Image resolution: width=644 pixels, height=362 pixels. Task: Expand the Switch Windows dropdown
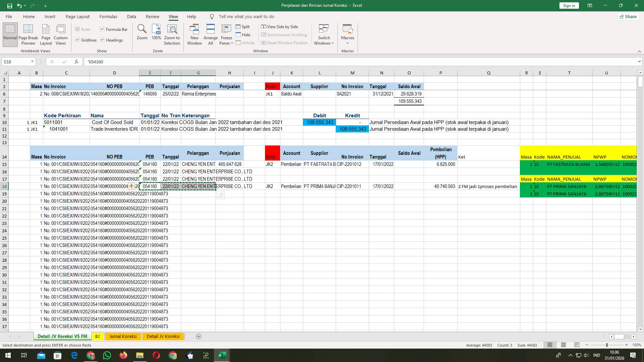click(323, 35)
